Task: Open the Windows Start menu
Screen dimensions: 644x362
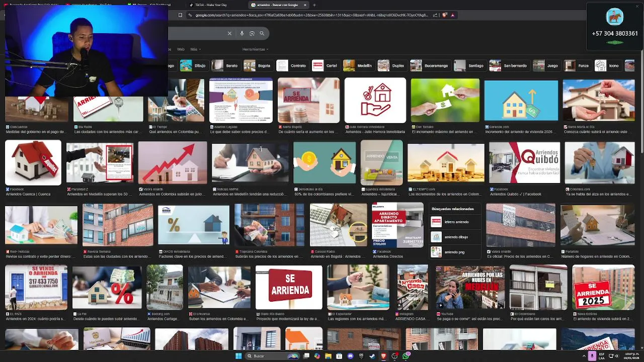Action: 238,356
